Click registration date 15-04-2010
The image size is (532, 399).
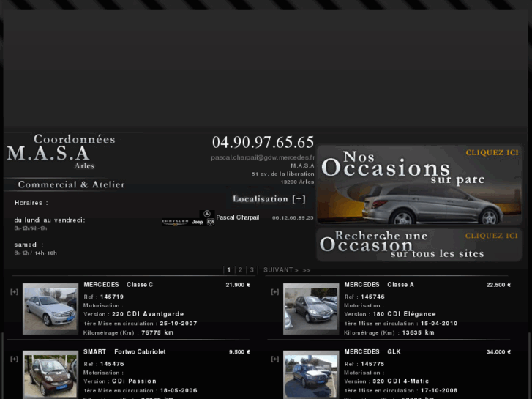(x=439, y=324)
